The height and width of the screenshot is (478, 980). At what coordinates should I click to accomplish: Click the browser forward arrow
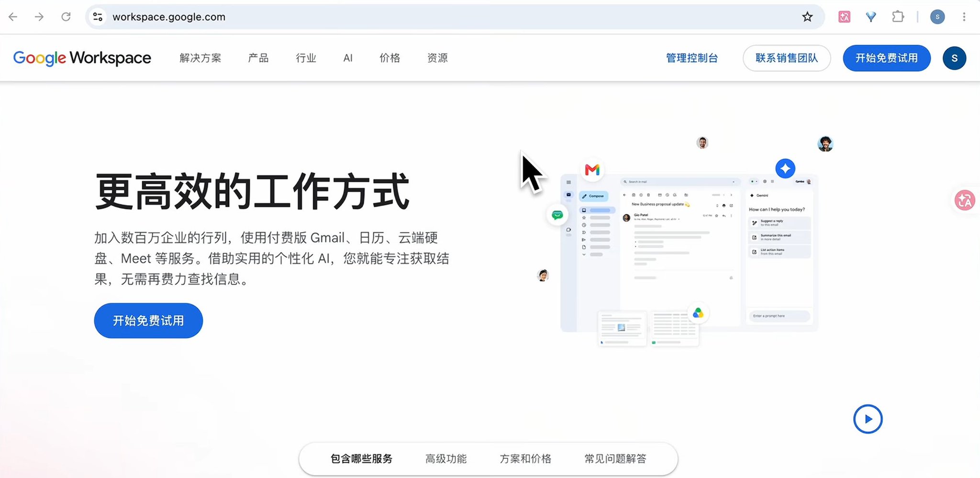tap(39, 17)
